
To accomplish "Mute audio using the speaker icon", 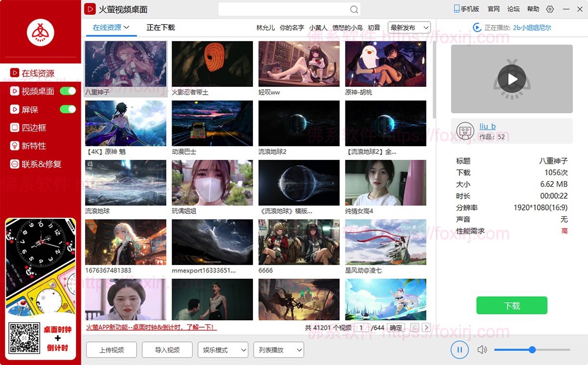I will (482, 349).
